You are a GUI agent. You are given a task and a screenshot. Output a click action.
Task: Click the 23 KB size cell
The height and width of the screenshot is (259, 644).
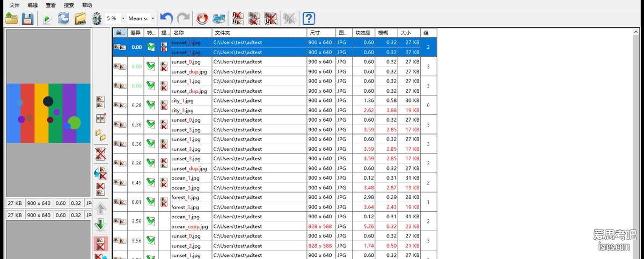(x=412, y=226)
